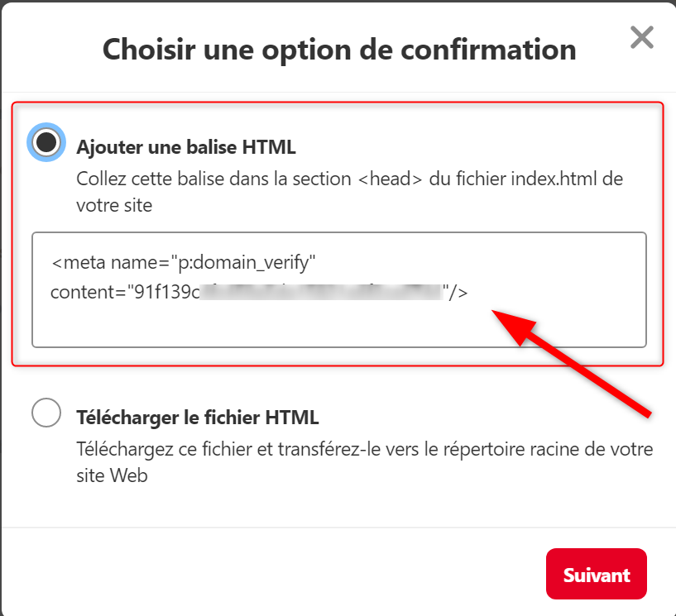676x616 pixels.
Task: Click the dialog title Choisir une option de confirmation
Action: (339, 50)
